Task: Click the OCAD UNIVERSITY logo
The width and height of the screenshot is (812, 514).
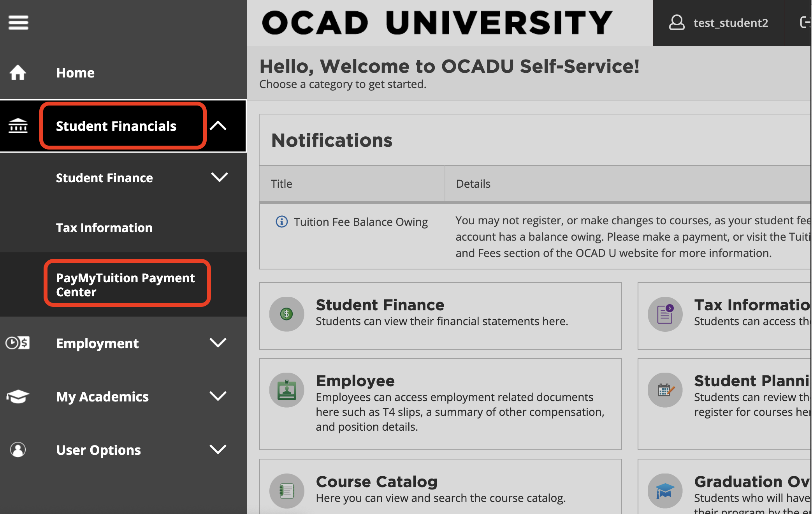Action: pyautogui.click(x=437, y=23)
